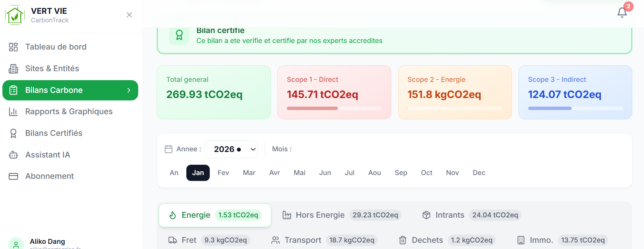Click the Sites & Entités building icon
This screenshot has height=249, width=644.
[13, 68]
